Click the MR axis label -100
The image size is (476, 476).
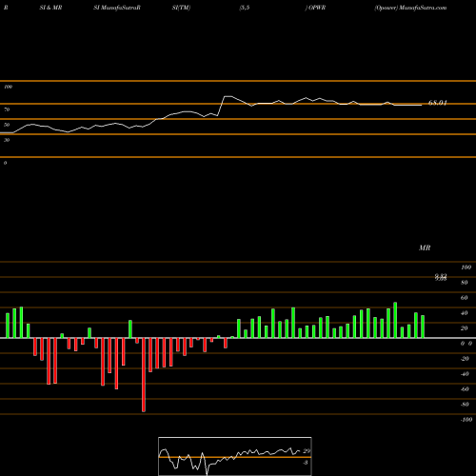point(466,420)
